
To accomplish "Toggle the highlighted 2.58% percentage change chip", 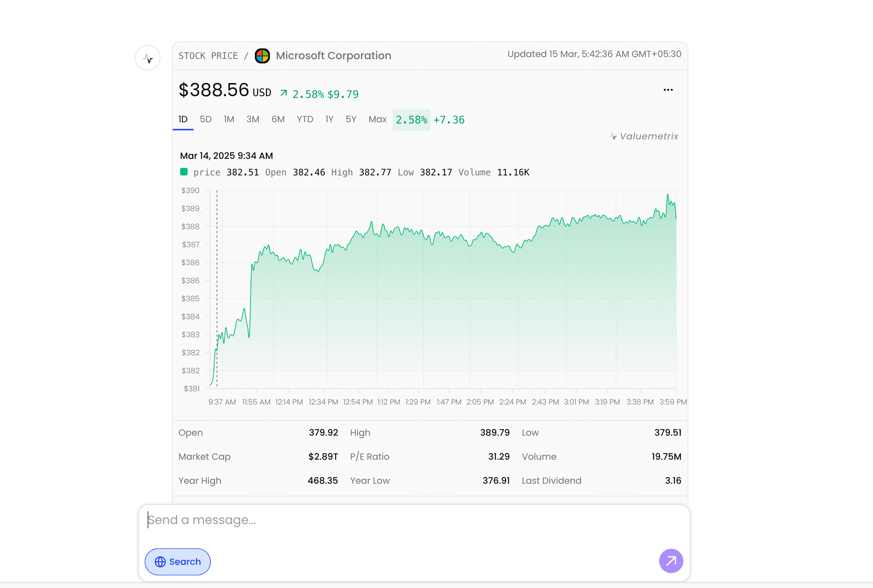I will click(x=411, y=120).
